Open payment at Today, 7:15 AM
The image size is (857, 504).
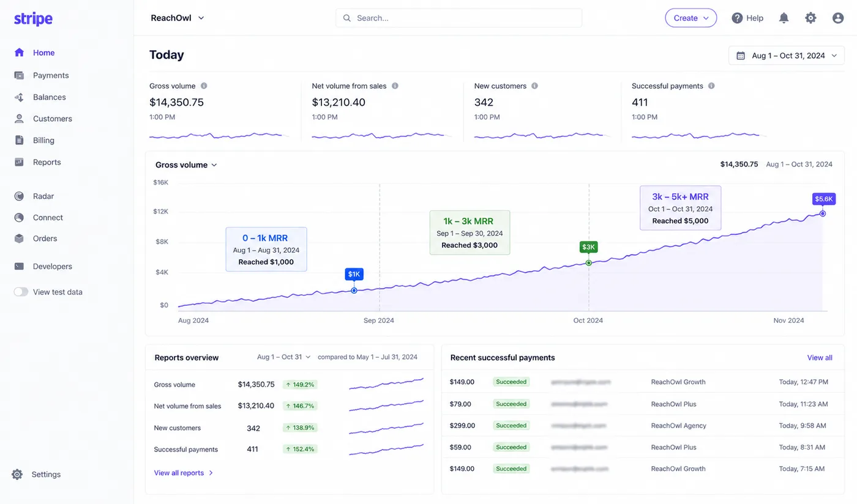point(643,469)
